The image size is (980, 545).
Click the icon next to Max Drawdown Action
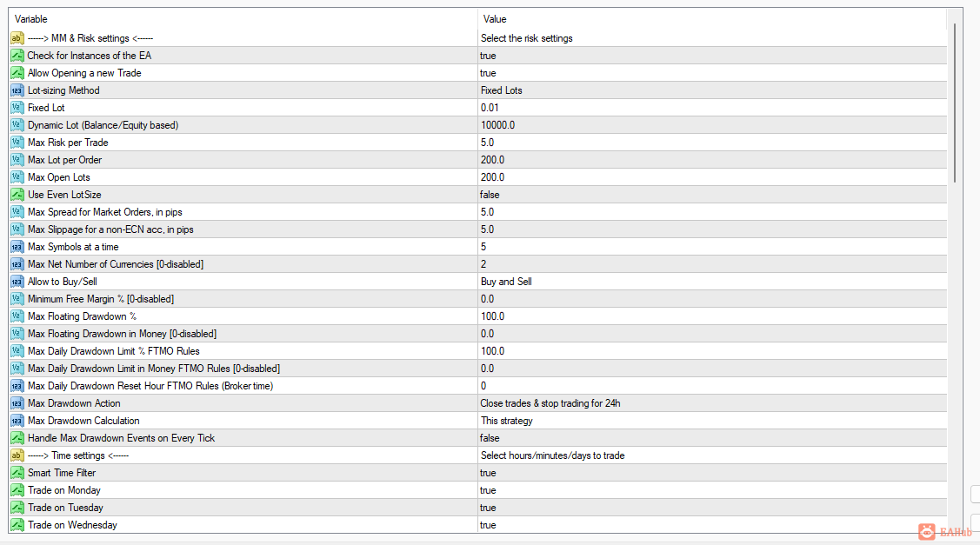pos(17,403)
